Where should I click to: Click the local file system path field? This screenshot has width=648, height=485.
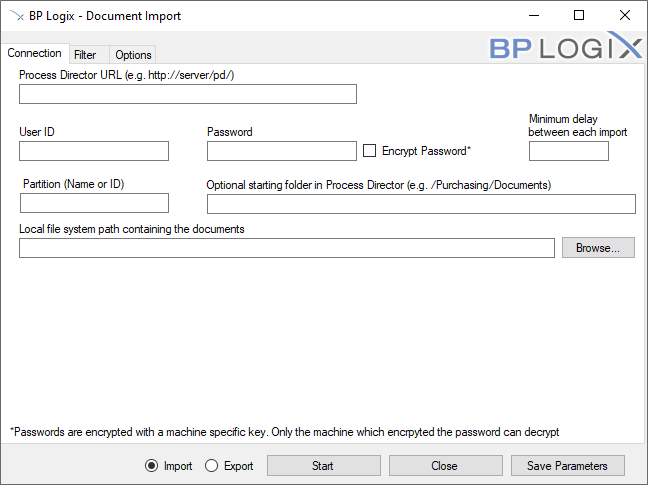point(287,248)
